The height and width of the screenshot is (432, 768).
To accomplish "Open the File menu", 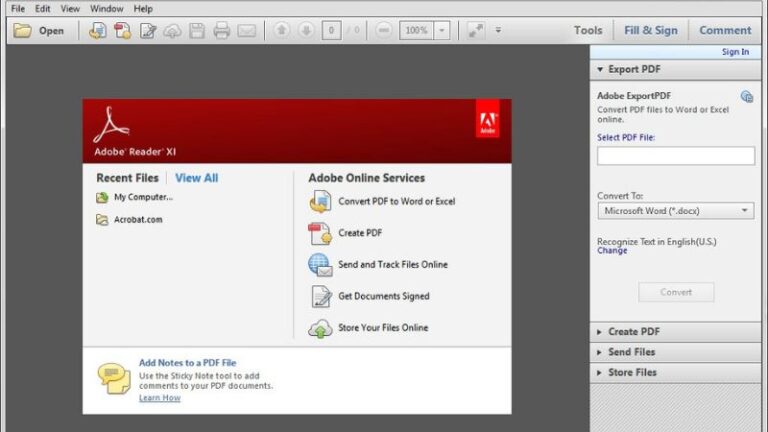I will coord(18,9).
